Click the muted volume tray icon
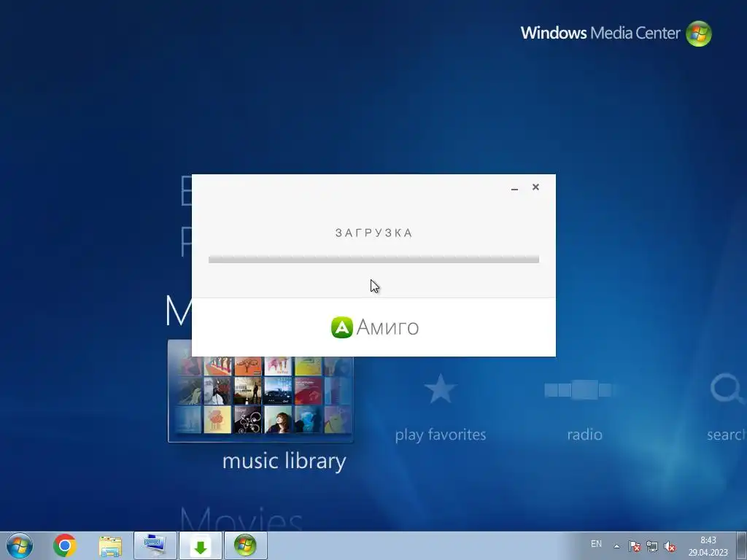 [670, 546]
